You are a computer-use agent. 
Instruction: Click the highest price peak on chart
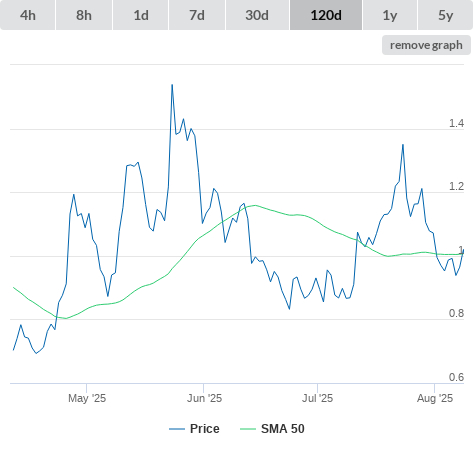[x=172, y=85]
